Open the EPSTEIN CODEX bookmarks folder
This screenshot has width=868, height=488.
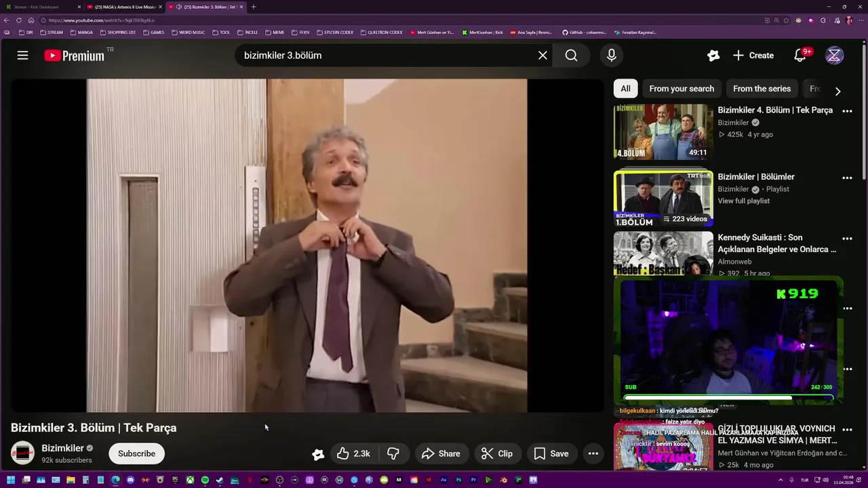click(x=335, y=32)
